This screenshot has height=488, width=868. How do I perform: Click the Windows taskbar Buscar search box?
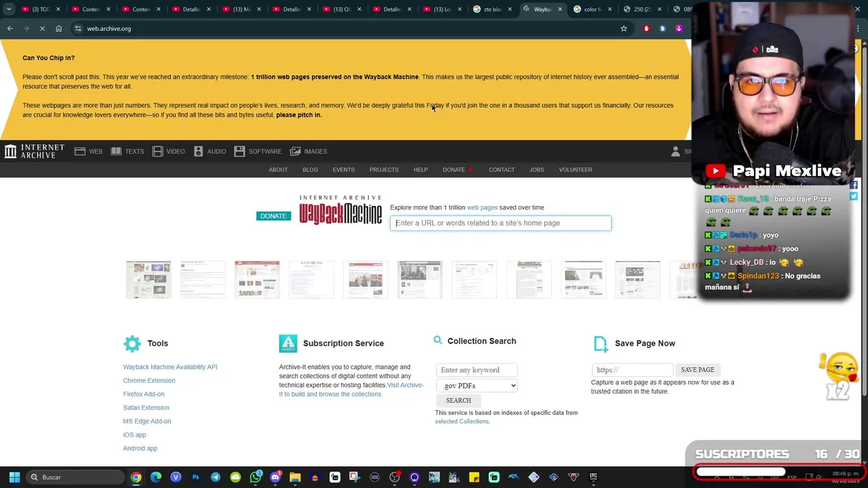point(76,477)
